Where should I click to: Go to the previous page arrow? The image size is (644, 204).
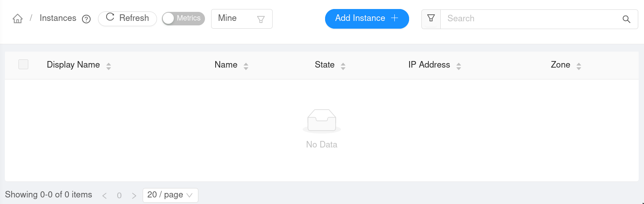pyautogui.click(x=105, y=195)
